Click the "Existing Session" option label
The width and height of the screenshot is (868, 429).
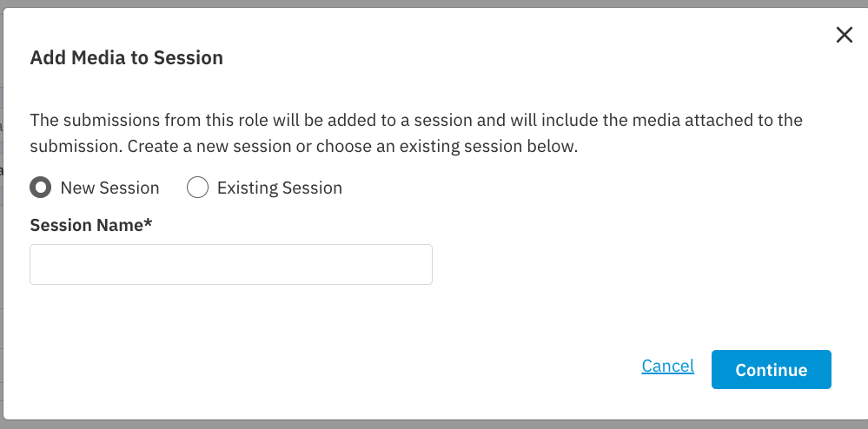pyautogui.click(x=279, y=188)
